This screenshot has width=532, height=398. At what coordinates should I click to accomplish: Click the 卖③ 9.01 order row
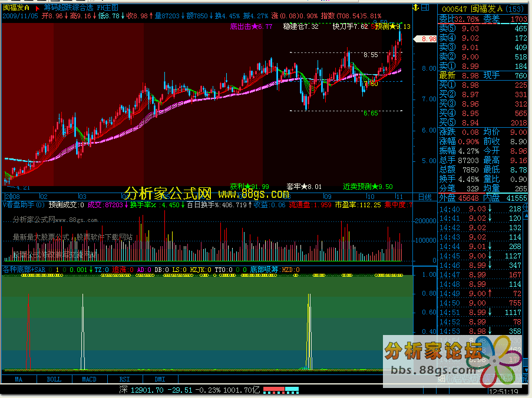483,48
